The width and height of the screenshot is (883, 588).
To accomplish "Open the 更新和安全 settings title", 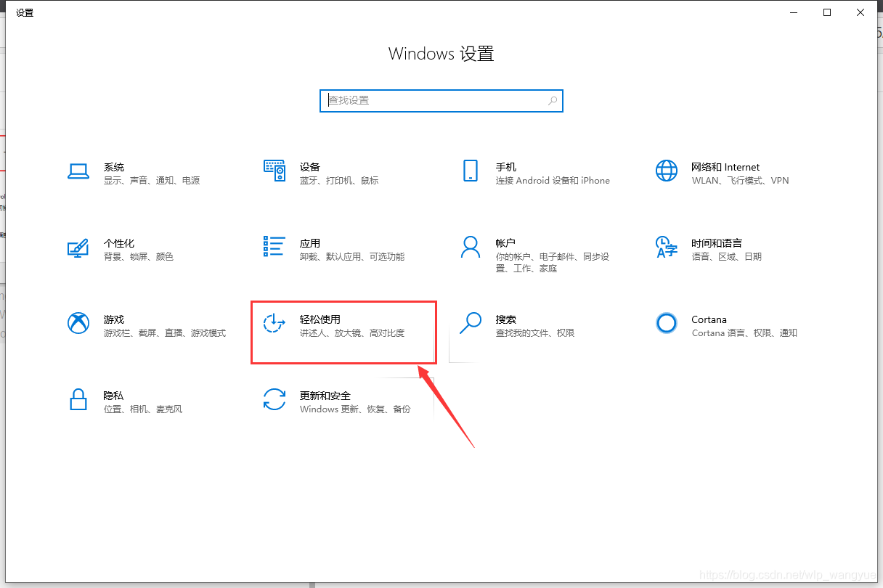I will [x=325, y=396].
